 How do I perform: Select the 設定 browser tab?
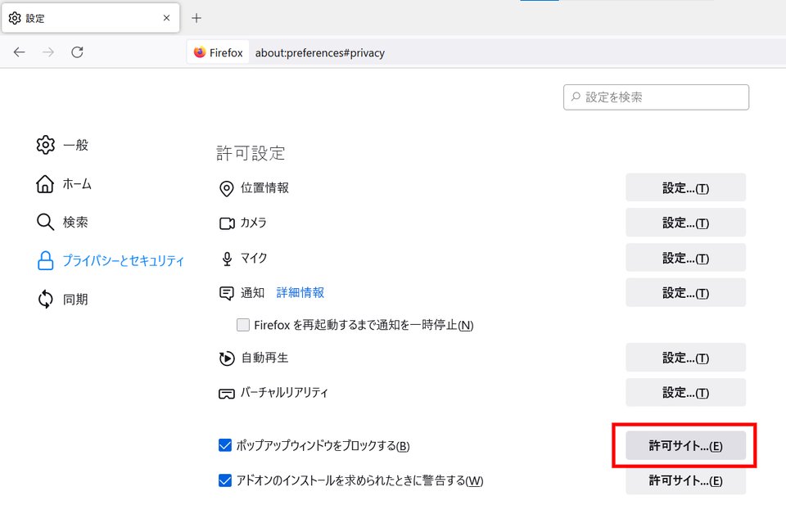[x=91, y=18]
